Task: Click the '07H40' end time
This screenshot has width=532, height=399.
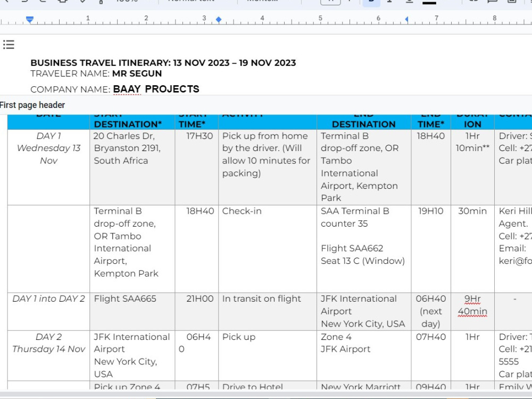Action: click(x=431, y=337)
